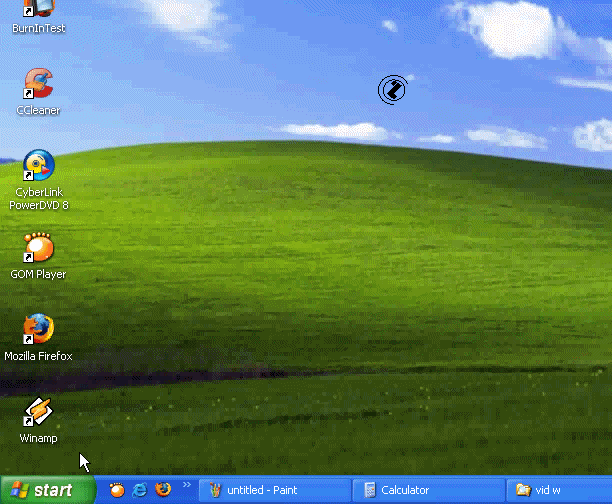Expand the Quick Launch overflow chevron
Screen dimensions: 612x504
click(187, 484)
